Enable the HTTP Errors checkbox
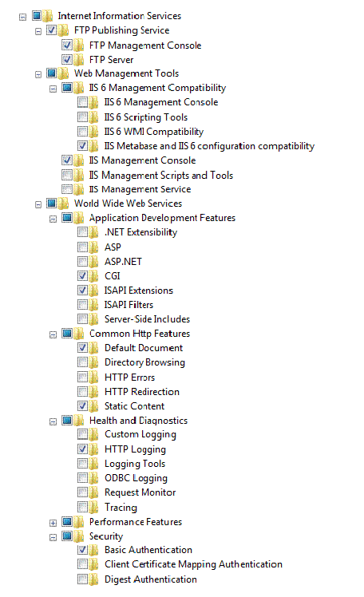The width and height of the screenshot is (364, 597). coord(82,377)
